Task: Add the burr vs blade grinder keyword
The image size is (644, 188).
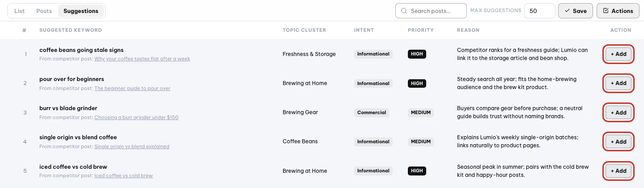Action: (x=619, y=113)
